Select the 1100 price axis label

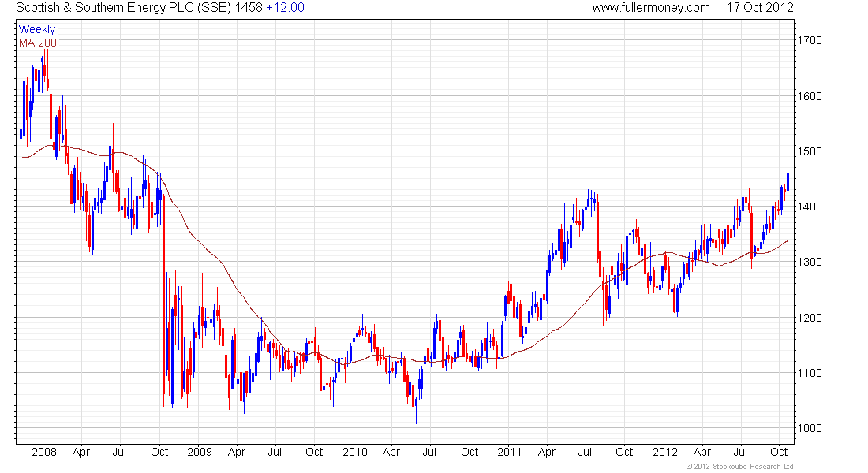[x=810, y=374]
